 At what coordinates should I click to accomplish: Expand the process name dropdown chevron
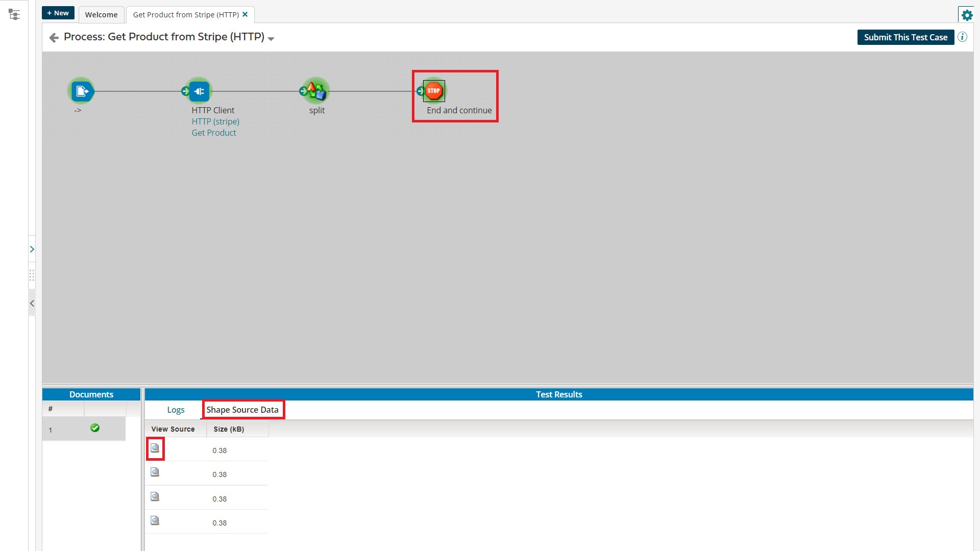[x=271, y=38]
